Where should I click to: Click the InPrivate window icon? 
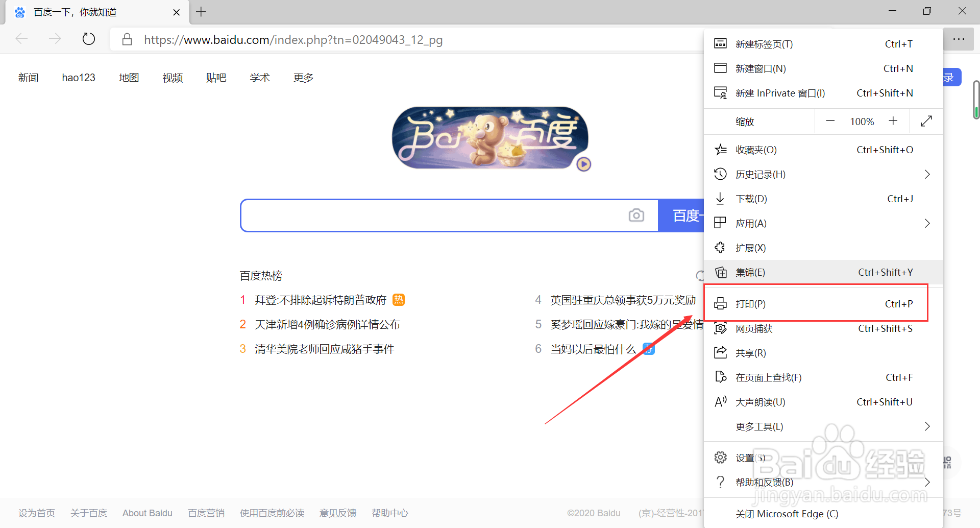720,93
